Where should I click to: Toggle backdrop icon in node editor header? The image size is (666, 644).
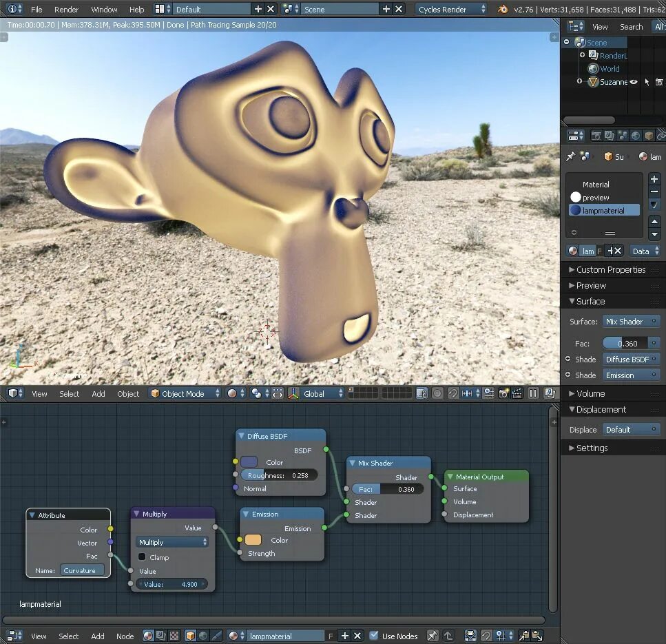(470, 636)
